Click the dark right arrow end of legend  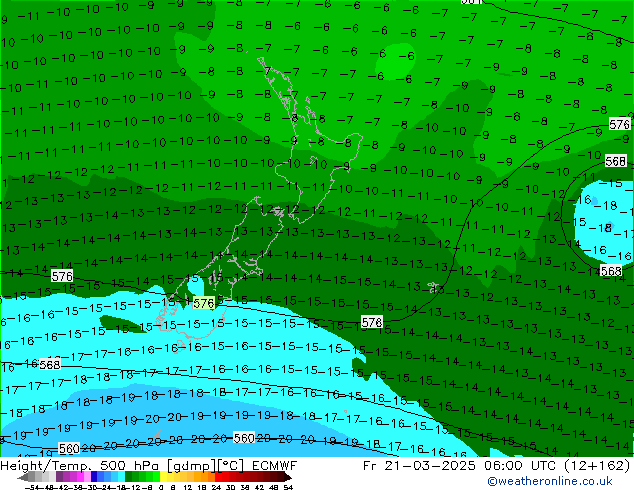pos(287,478)
